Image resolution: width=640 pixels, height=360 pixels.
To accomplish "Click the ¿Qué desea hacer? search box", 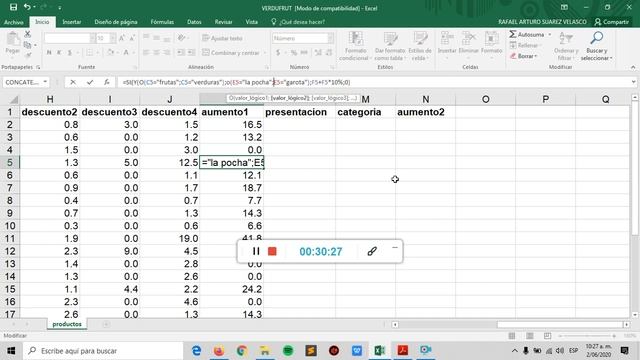I will pos(298,22).
